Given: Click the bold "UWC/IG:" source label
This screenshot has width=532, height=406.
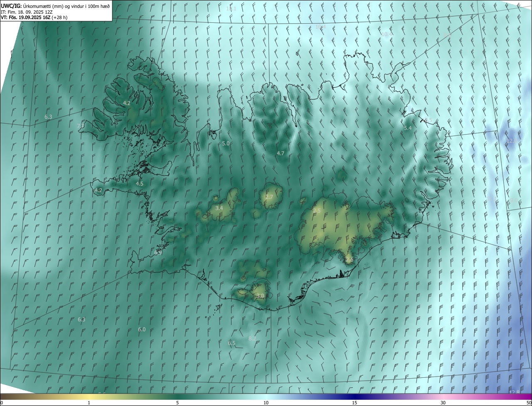Looking at the screenshot, I should tap(11, 6).
